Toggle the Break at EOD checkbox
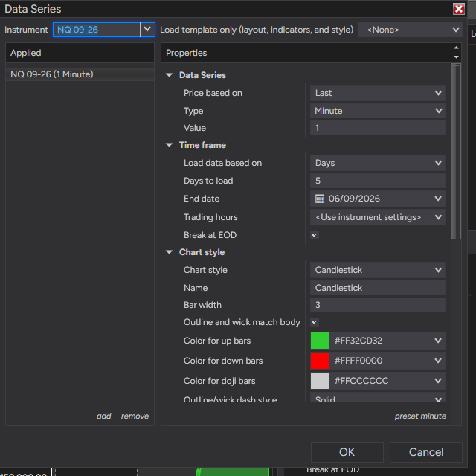Viewport: 476px width, 476px height. (315, 235)
